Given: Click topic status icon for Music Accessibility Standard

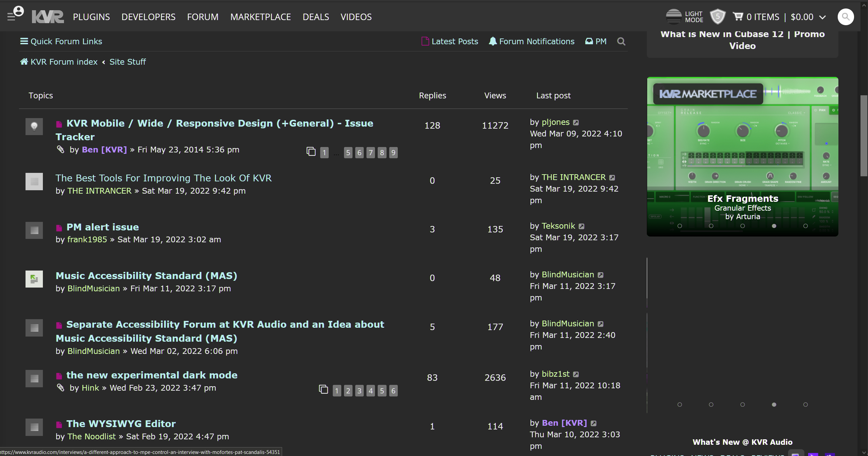Looking at the screenshot, I should 34,279.
